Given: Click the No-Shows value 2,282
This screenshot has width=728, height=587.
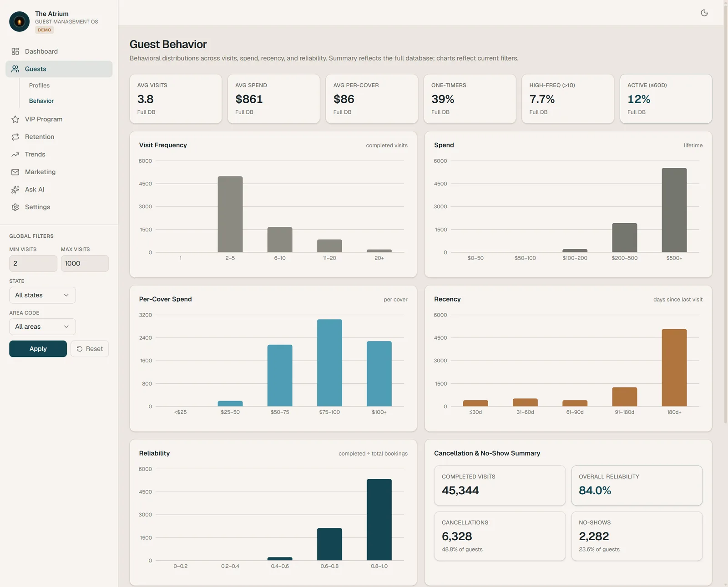Looking at the screenshot, I should tap(594, 537).
